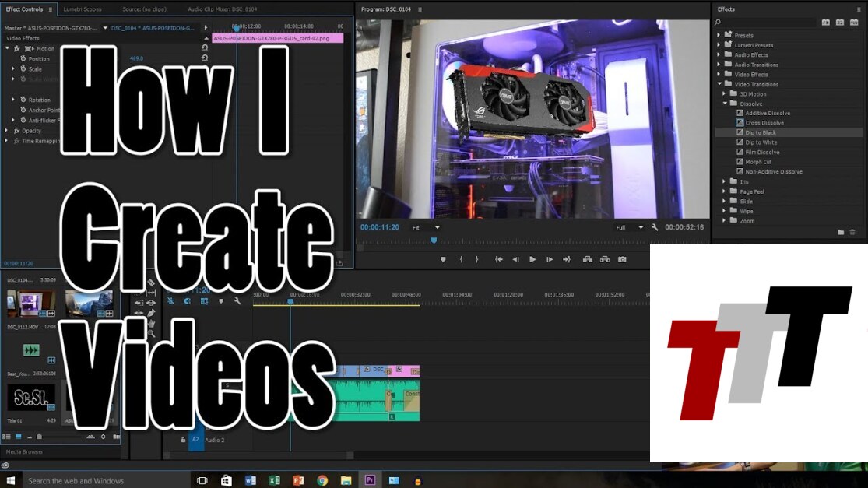Toggle the Motion effect fx switch
This screenshot has width=868, height=488.
(x=17, y=48)
